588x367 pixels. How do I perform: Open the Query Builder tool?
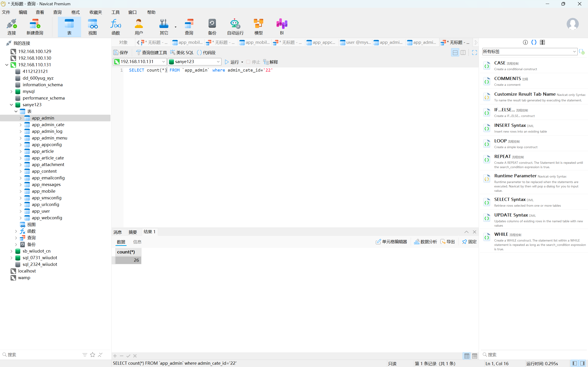[151, 53]
